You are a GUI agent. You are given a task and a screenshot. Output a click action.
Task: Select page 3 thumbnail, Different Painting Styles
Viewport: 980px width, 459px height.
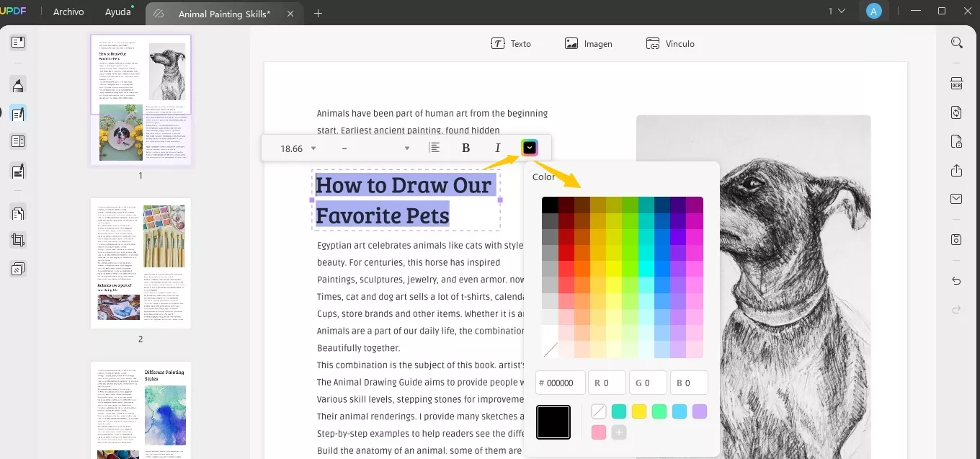pos(141,410)
